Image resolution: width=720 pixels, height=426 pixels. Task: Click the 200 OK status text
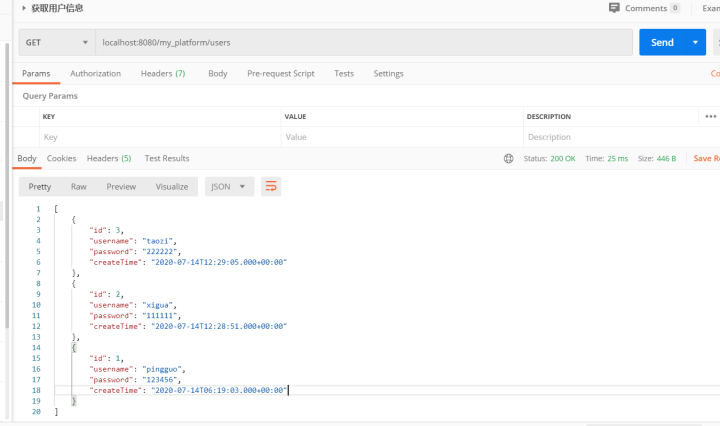562,158
